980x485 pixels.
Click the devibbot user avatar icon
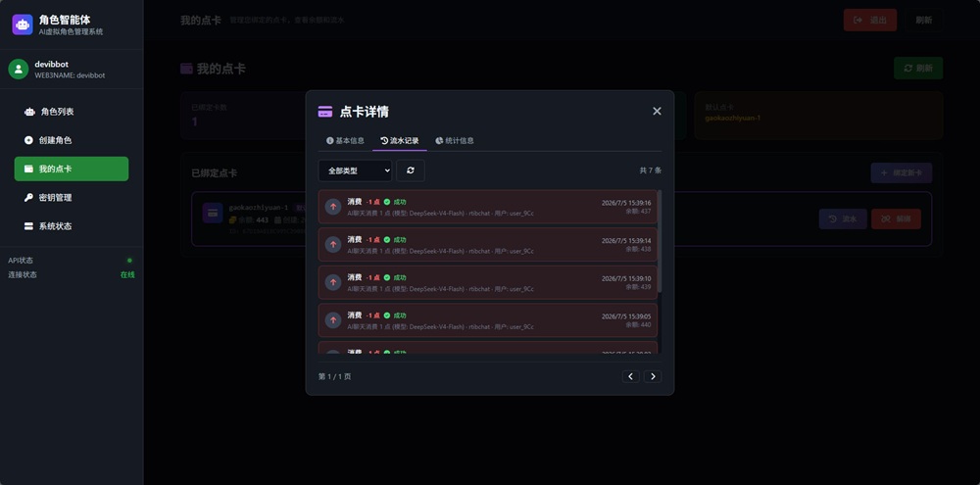19,69
